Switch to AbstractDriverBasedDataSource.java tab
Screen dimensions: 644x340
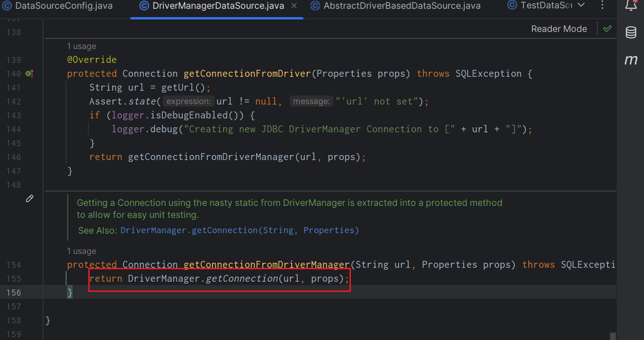401,6
